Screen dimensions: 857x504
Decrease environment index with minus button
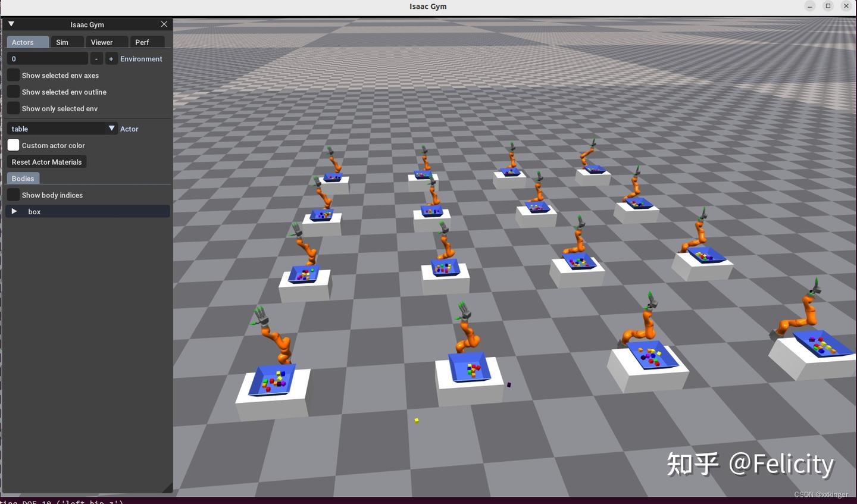pos(96,59)
